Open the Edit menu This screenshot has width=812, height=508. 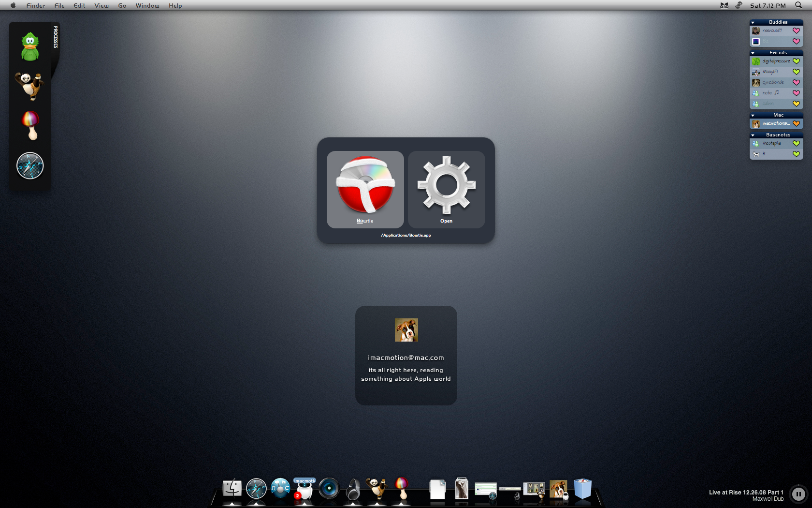coord(79,5)
